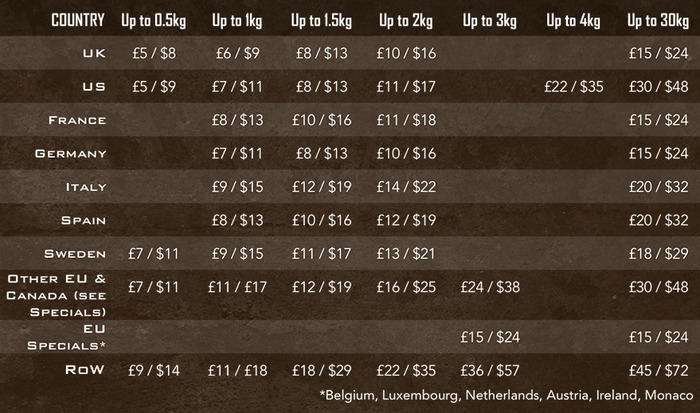Select the Up to 3kg column header
The image size is (700, 413).
pos(490,21)
